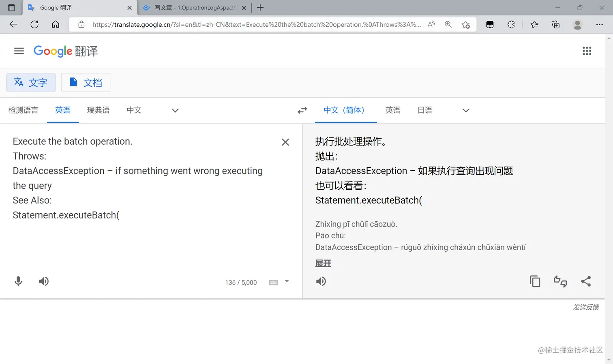613x364 pixels.
Task: Open browser Collections
Action: click(x=556, y=24)
